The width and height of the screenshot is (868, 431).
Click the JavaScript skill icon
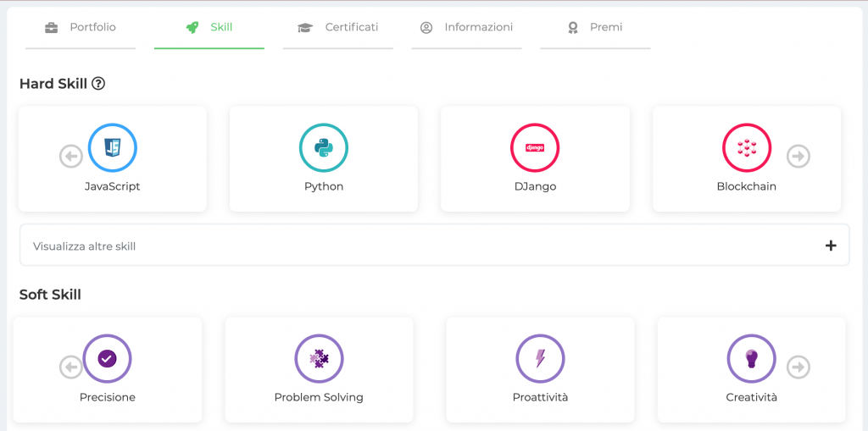113,147
